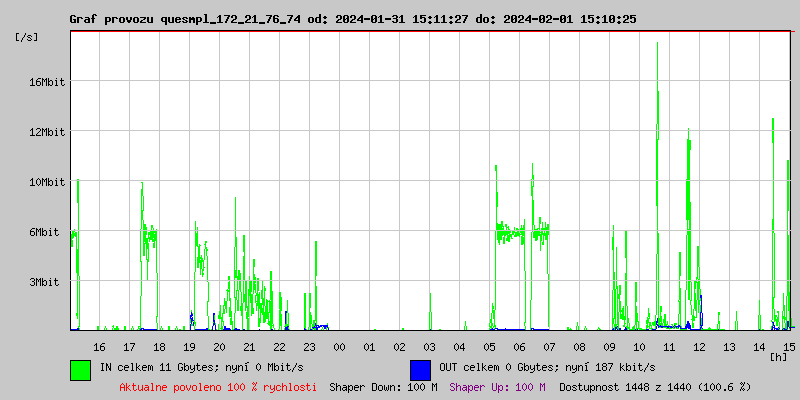Select the 3Mbit y-axis label
This screenshot has height=400, width=800.
pyautogui.click(x=50, y=282)
